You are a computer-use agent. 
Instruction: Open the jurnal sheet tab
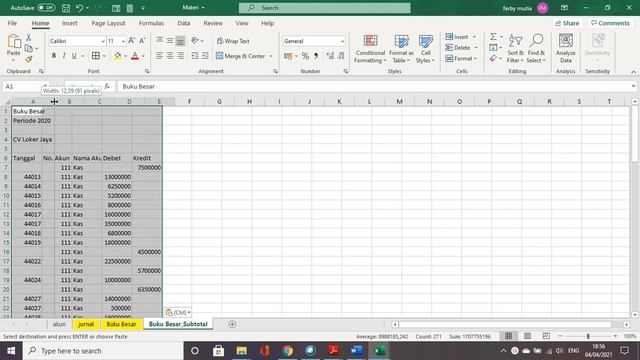[86, 324]
